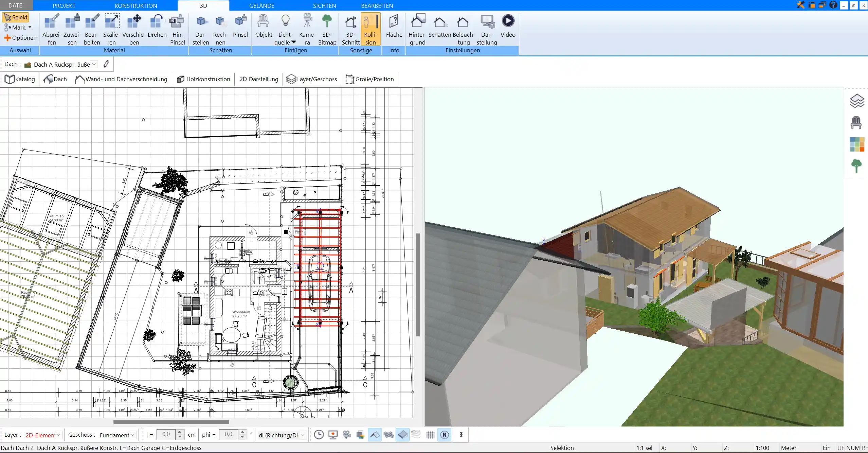Open the layers panel in right sidebar

click(857, 101)
